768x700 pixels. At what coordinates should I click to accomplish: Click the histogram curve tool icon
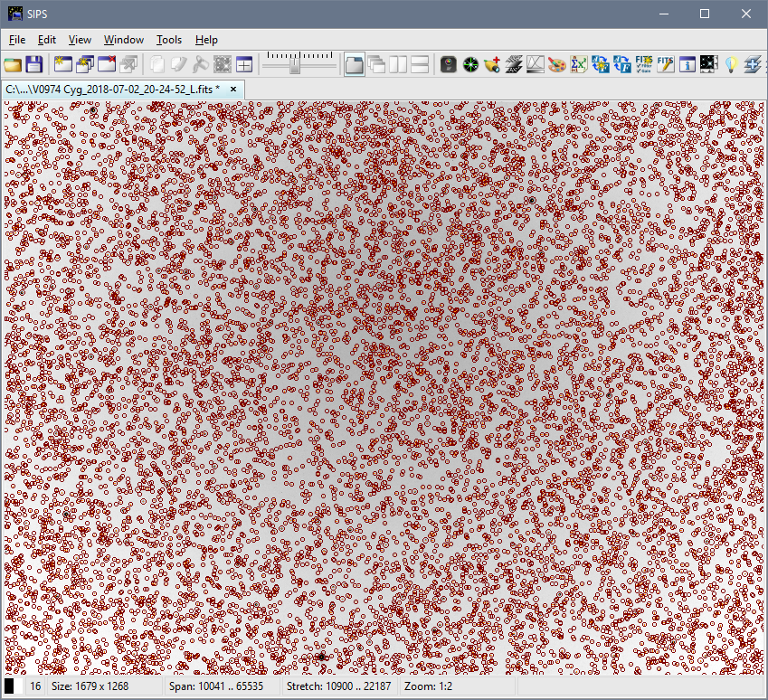(535, 64)
